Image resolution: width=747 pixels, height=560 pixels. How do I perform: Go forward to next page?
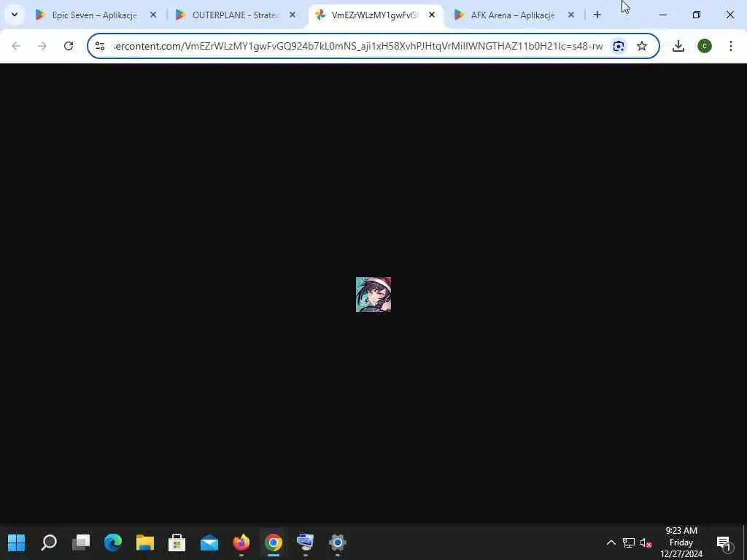point(42,46)
